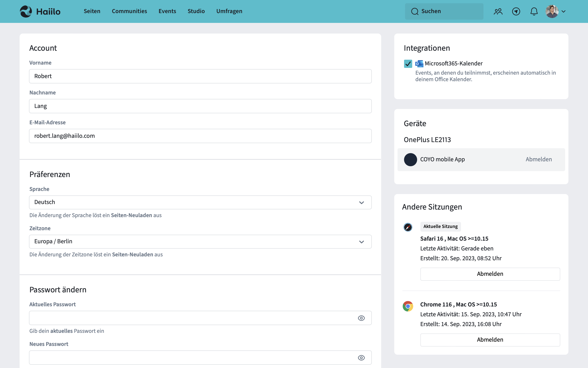Viewport: 588px width, 368px height.
Task: Open the Sprache dropdown showing Deutsch
Action: [200, 202]
